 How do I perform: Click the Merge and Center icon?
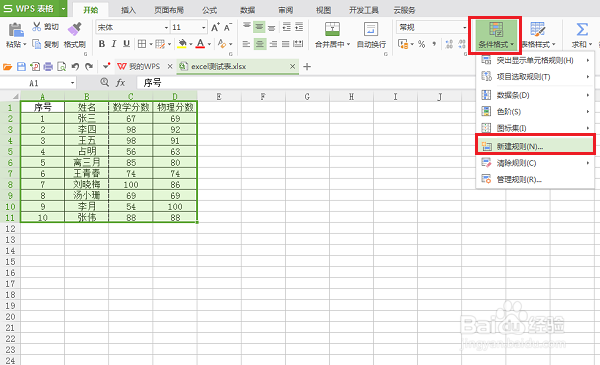[x=332, y=29]
